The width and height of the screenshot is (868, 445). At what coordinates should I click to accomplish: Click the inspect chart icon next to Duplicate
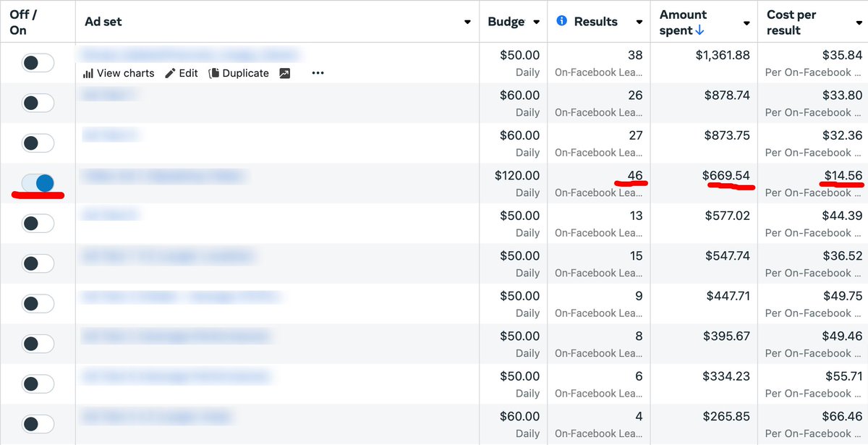tap(285, 73)
